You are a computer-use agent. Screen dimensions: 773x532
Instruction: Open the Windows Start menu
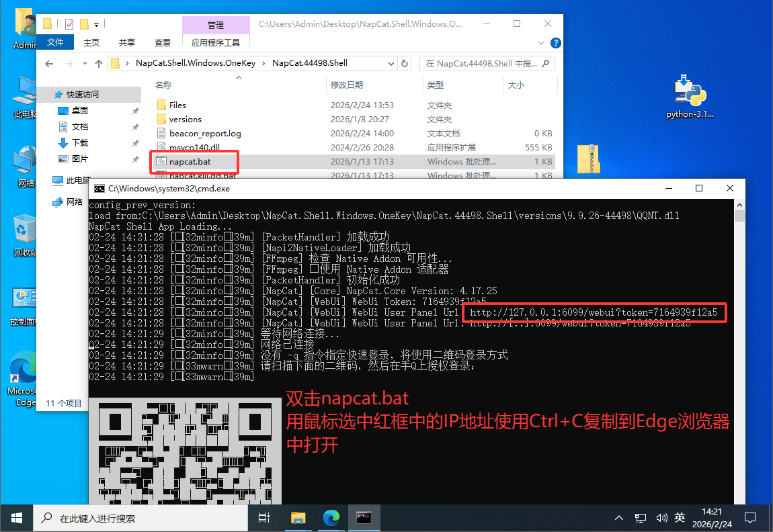[16, 518]
